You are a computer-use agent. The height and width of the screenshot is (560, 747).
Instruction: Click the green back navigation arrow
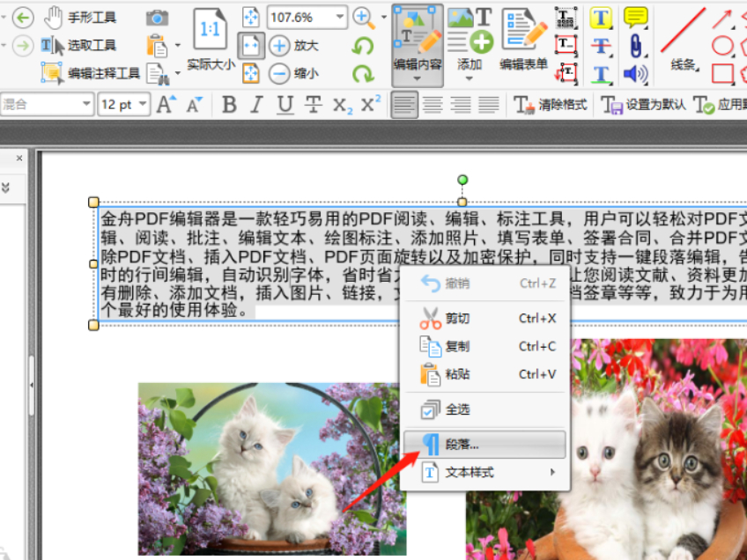coord(23,18)
